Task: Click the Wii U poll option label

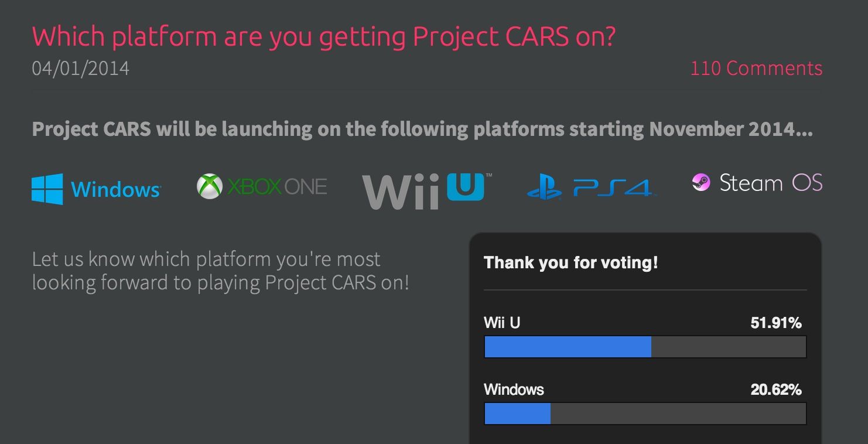Action: tap(502, 323)
